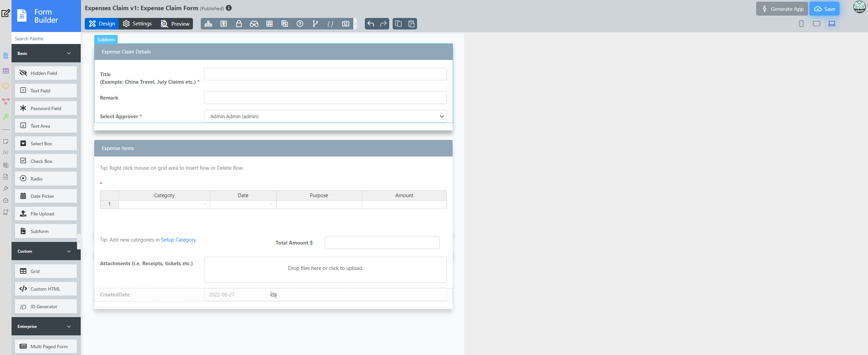Switch to the Preview tab

(x=175, y=24)
